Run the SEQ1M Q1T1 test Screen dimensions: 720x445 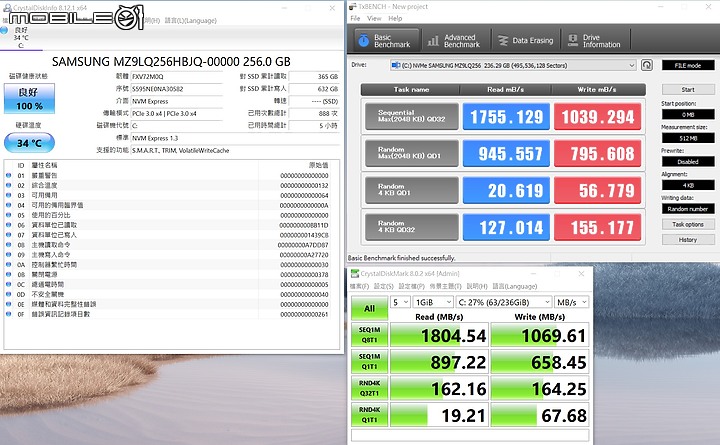369,361
